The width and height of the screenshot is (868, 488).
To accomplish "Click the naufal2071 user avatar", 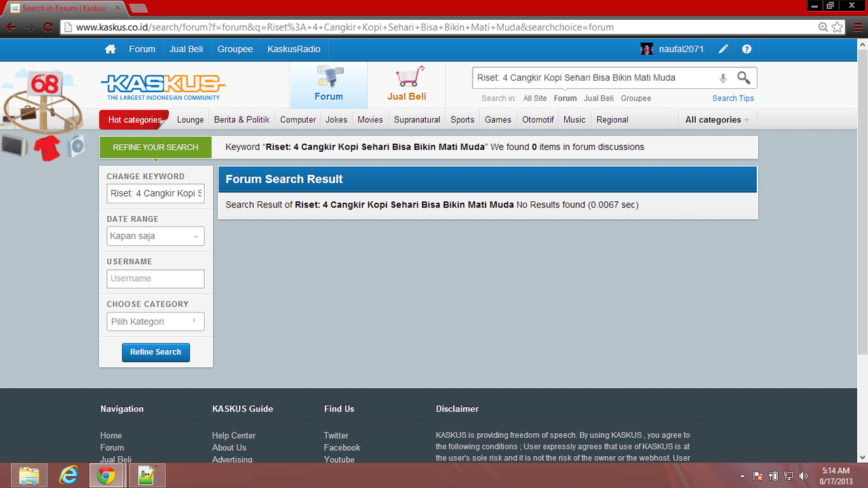I will 647,49.
